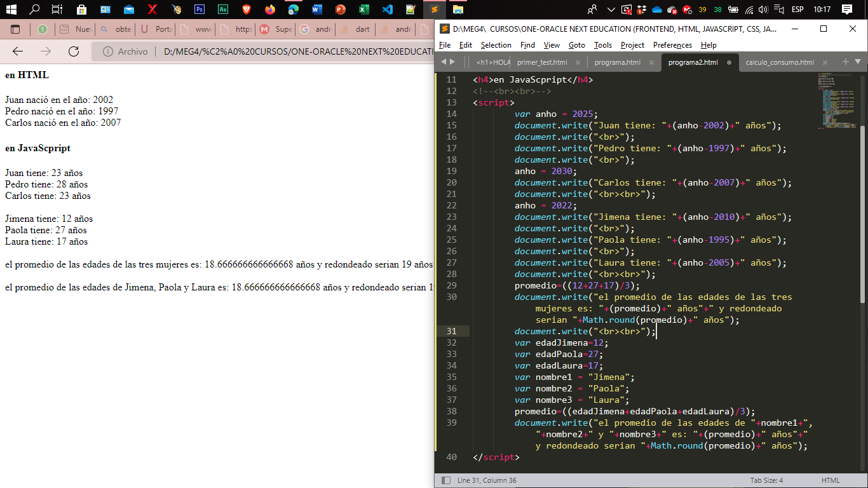Viewport: 868px width, 488px height.
Task: Switch to primer_test.html tab
Action: click(x=542, y=62)
